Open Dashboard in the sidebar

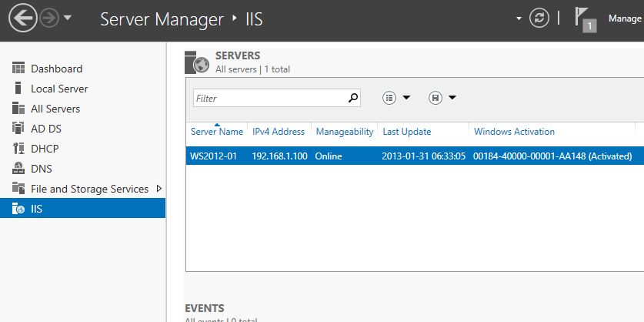pyautogui.click(x=56, y=69)
